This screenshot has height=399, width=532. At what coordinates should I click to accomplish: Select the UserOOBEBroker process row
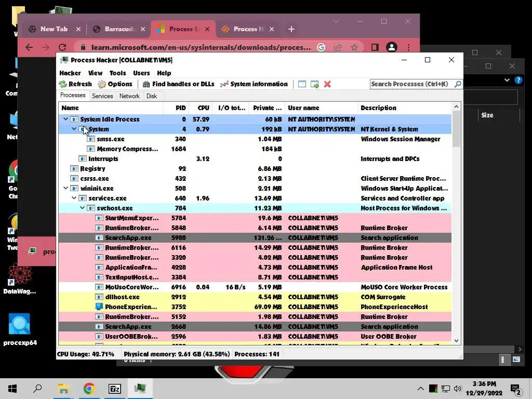pyautogui.click(x=255, y=336)
